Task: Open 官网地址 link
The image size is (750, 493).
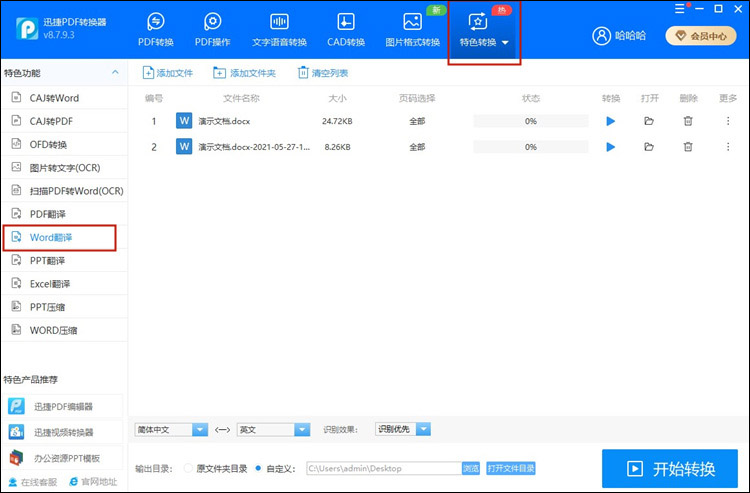Action: [x=93, y=482]
